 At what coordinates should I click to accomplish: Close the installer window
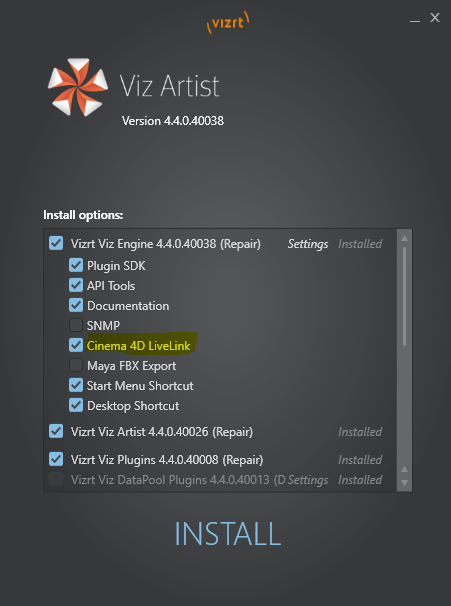pos(435,17)
